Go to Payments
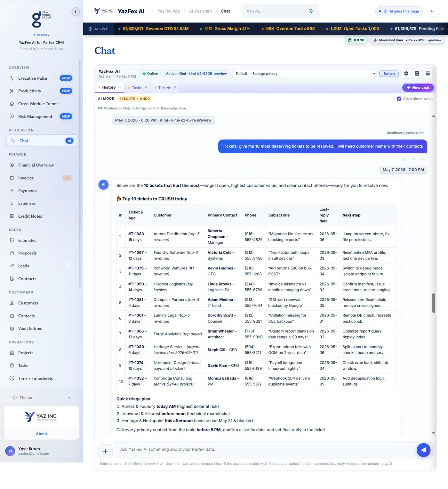The width and height of the screenshot is (448, 489). (x=42, y=191)
